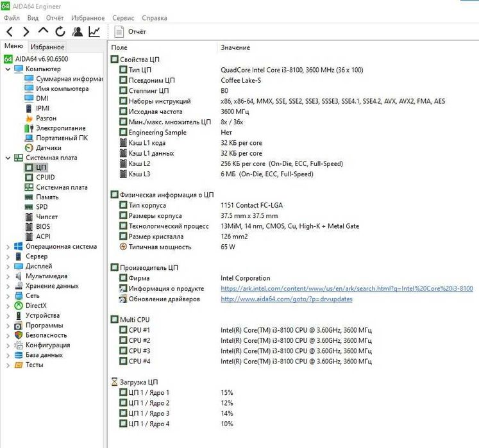
Task: Click the Back arrow toolbar icon
Action: point(10,32)
